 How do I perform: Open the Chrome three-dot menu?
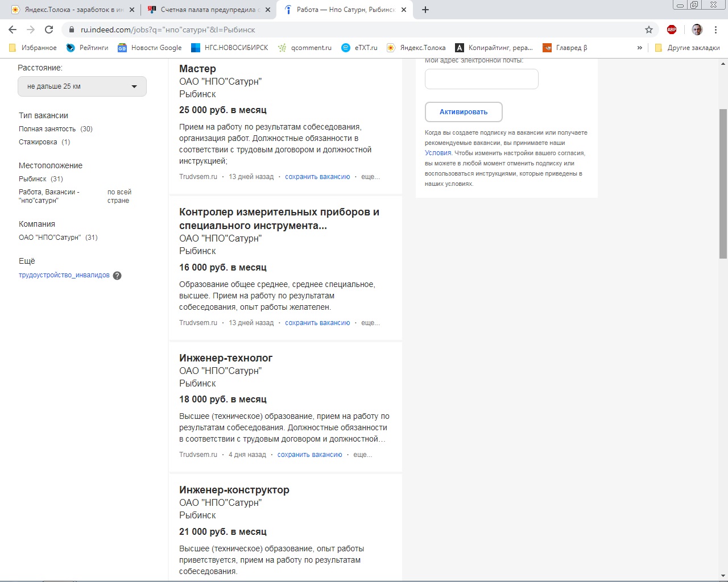point(715,30)
